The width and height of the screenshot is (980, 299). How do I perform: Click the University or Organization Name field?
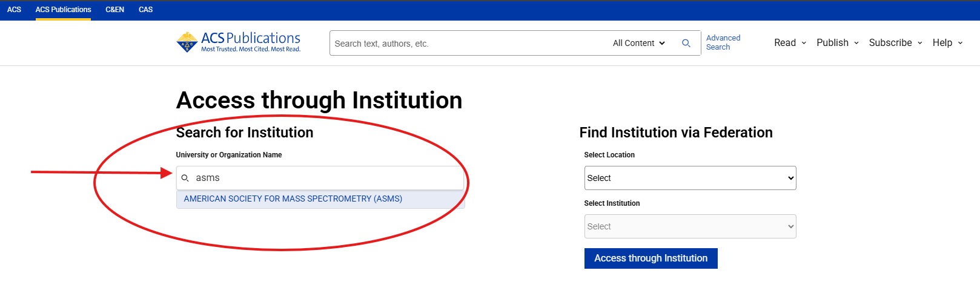pyautogui.click(x=320, y=178)
